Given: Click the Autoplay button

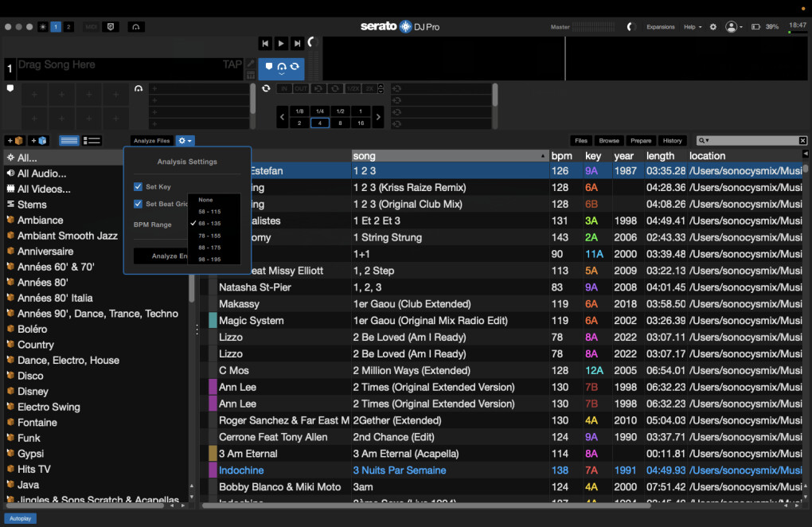Looking at the screenshot, I should (20, 518).
